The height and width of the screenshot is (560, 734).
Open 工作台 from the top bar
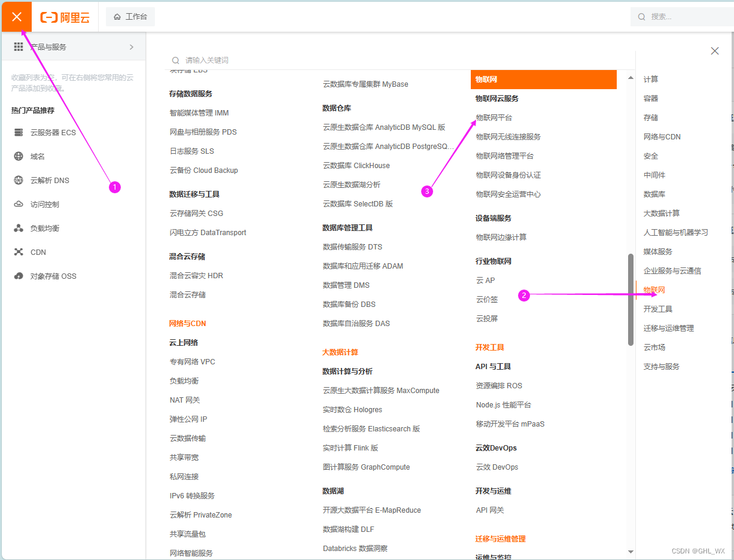coord(130,16)
